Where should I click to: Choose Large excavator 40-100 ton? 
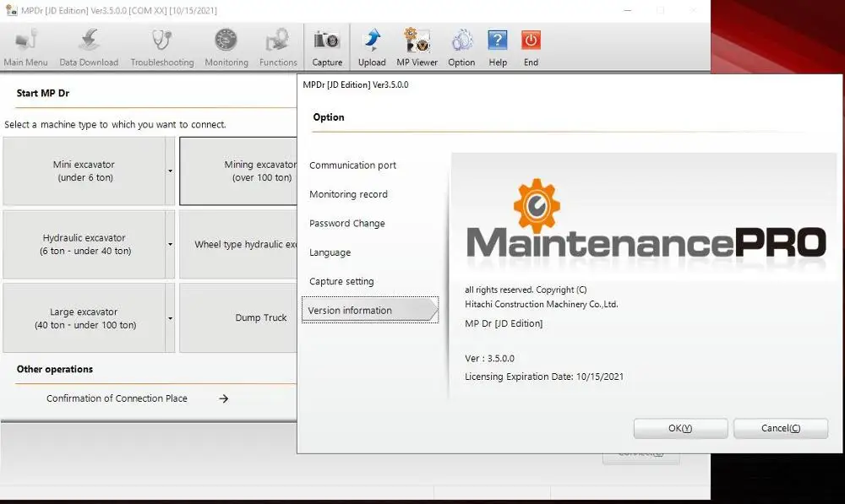84,318
